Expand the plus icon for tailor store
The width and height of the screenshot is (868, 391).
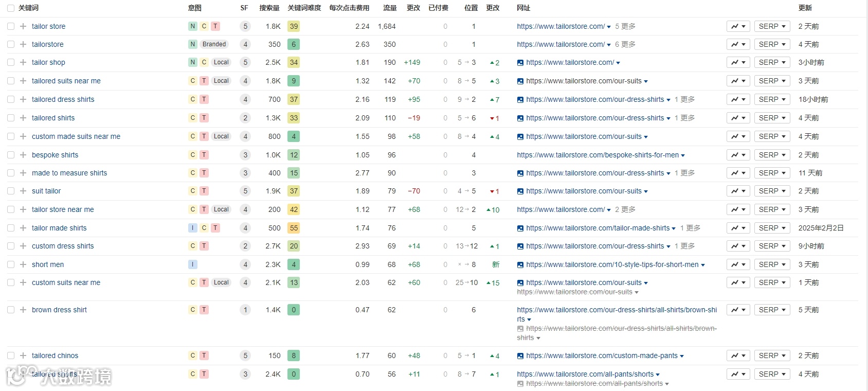[23, 26]
